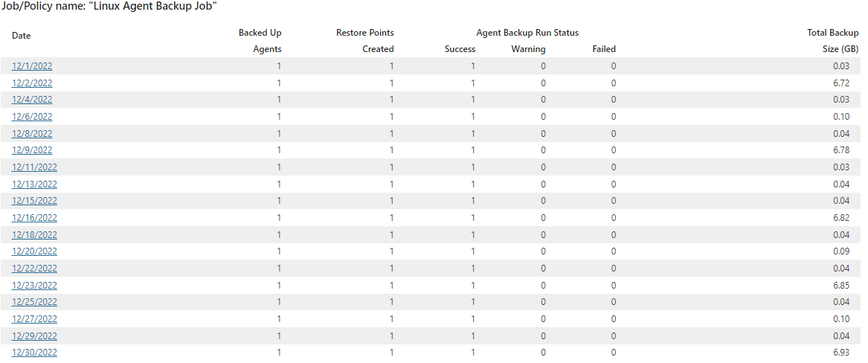Image resolution: width=868 pixels, height=363 pixels.
Task: Open the 12/16/2022 date link
Action: pos(34,218)
